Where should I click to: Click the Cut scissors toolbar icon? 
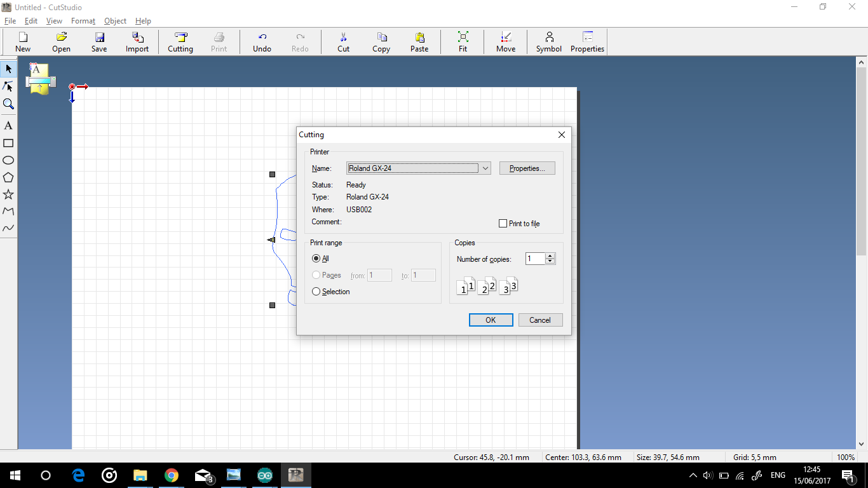click(x=343, y=42)
